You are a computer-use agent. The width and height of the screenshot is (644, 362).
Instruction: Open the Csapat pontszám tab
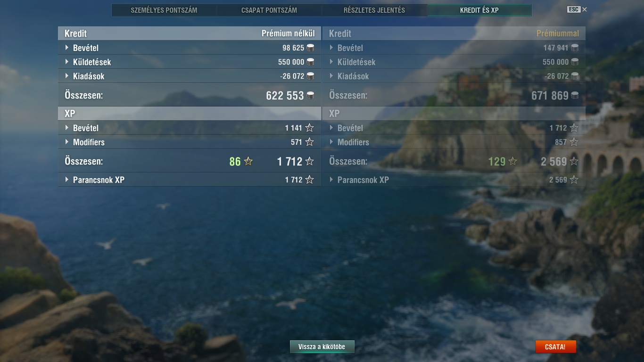click(x=269, y=10)
